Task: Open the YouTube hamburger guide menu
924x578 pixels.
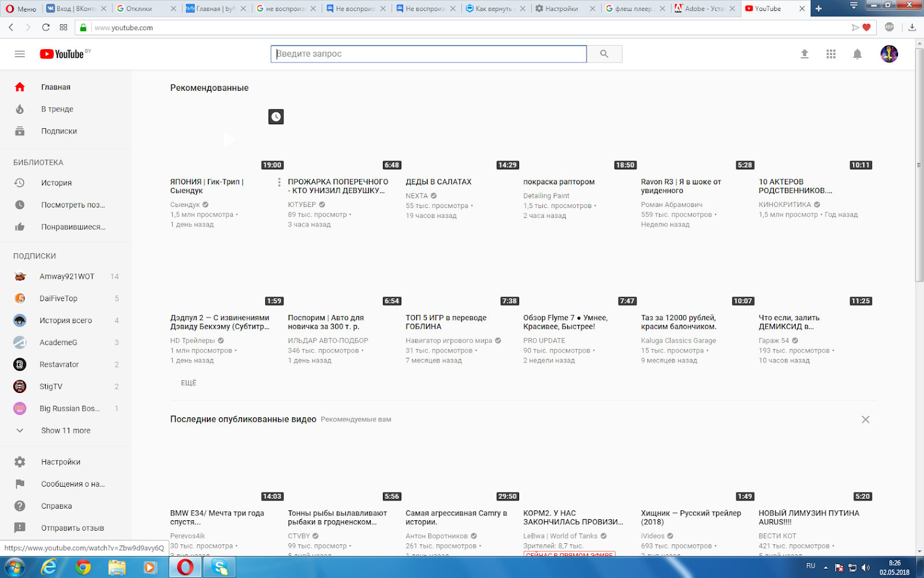Action: point(20,54)
